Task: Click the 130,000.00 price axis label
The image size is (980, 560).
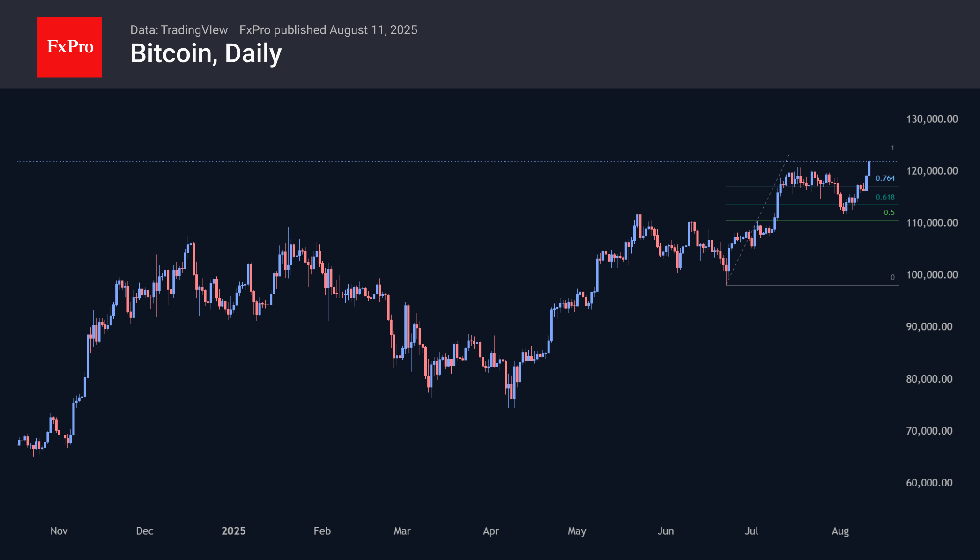Action: click(x=932, y=119)
